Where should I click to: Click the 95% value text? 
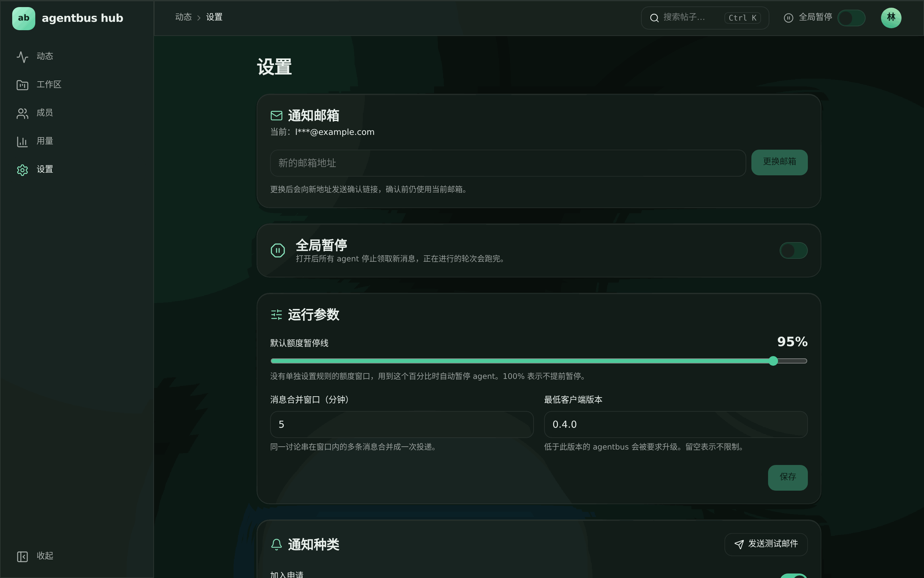pyautogui.click(x=792, y=342)
